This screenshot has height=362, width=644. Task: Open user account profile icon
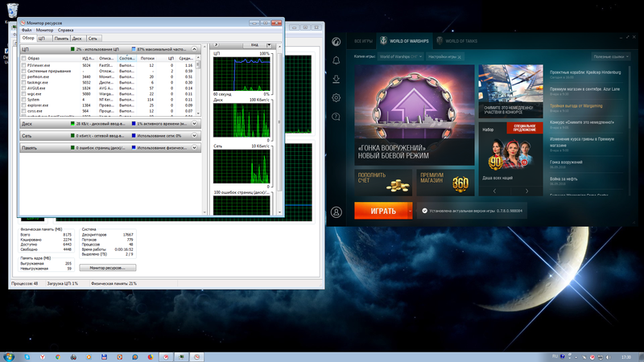tap(336, 212)
